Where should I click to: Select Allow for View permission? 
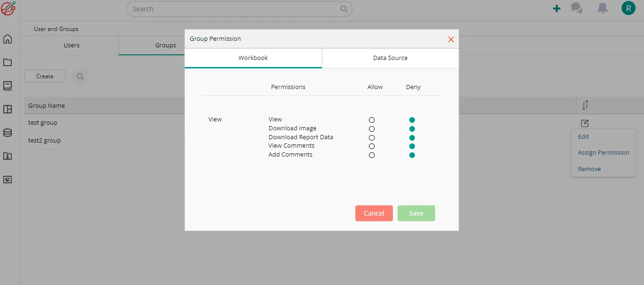click(372, 120)
